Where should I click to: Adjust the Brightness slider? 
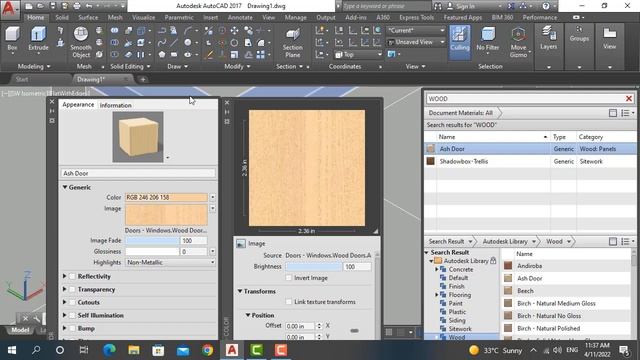313,267
